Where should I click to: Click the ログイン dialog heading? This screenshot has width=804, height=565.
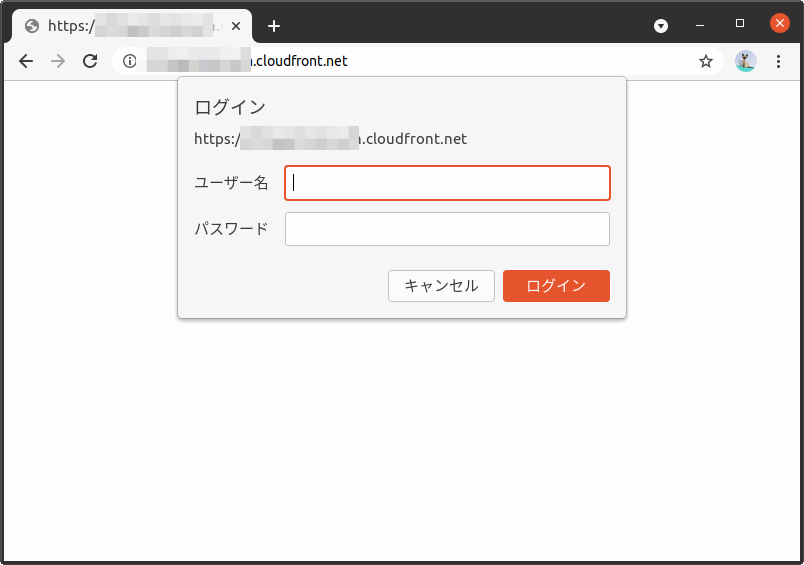click(230, 107)
